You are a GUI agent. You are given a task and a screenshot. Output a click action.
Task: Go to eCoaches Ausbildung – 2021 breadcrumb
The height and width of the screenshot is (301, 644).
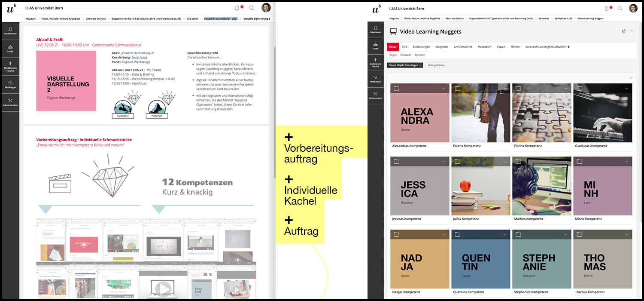tap(221, 19)
